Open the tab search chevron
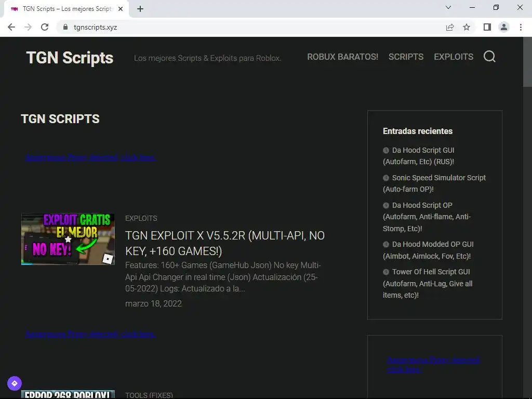Viewport: 532px width, 399px height. point(448,7)
